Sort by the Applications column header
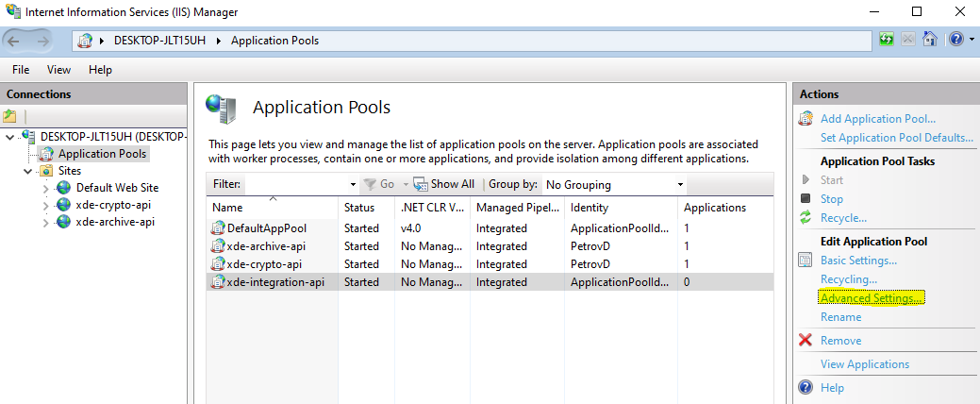This screenshot has height=404, width=980. click(x=725, y=207)
